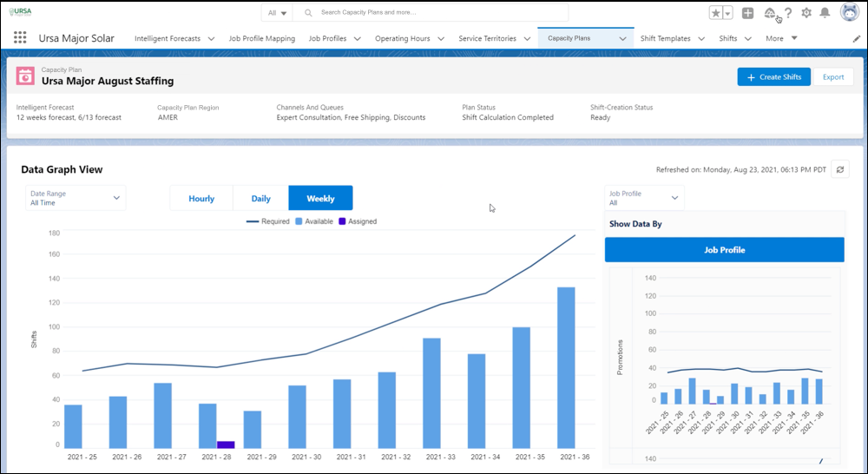Open the More navigation menu

click(781, 38)
